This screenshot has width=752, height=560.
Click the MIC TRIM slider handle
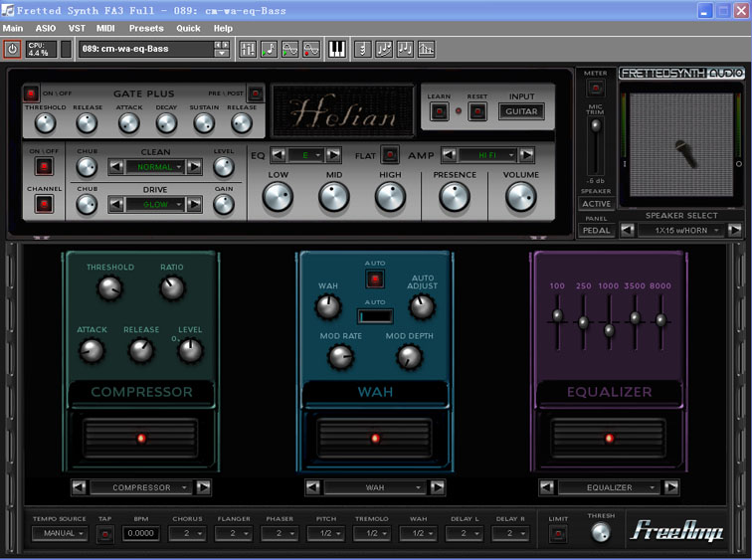596,126
